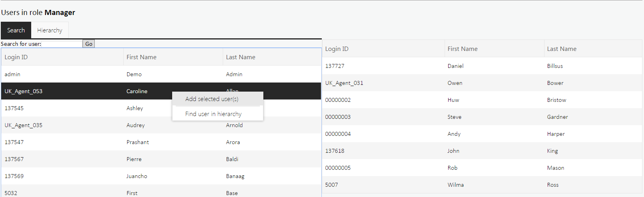Sort right table by Last Name header
The width and height of the screenshot is (644, 197).
click(x=561, y=49)
